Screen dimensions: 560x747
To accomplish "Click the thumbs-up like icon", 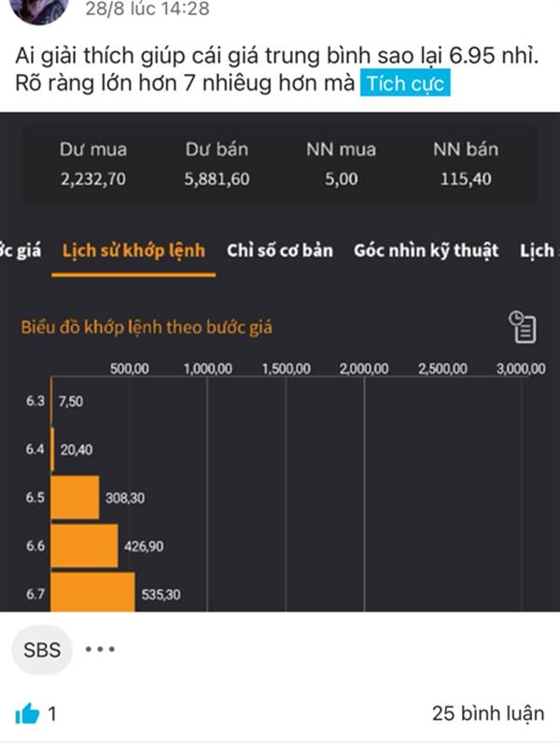I will click(x=27, y=714).
